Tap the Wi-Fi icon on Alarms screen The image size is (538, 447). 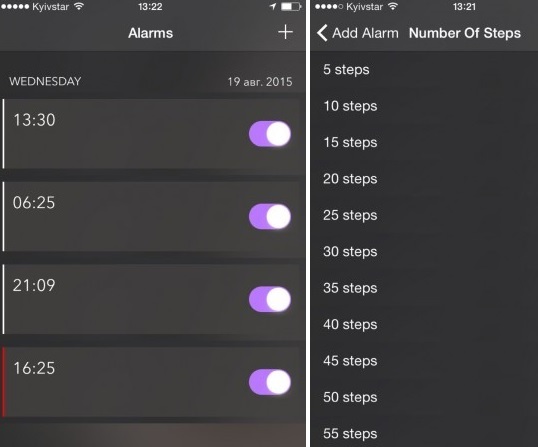[79, 6]
